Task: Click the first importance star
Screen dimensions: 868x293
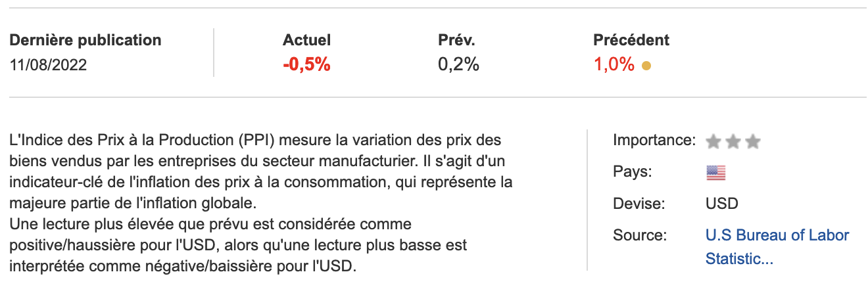Action: coord(713,141)
